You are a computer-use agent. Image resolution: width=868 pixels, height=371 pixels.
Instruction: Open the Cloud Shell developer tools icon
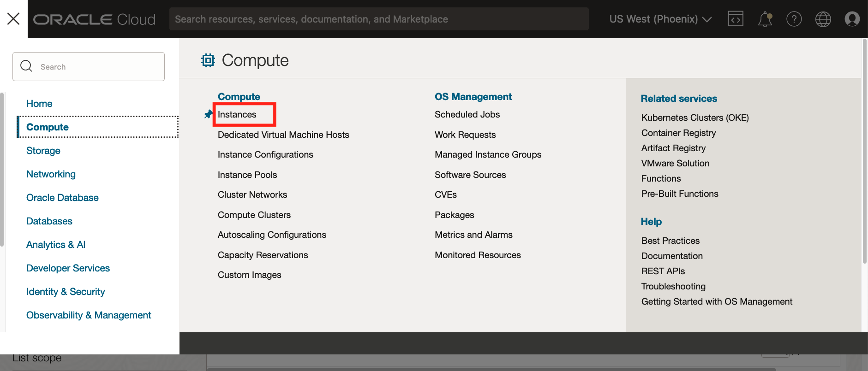coord(736,19)
